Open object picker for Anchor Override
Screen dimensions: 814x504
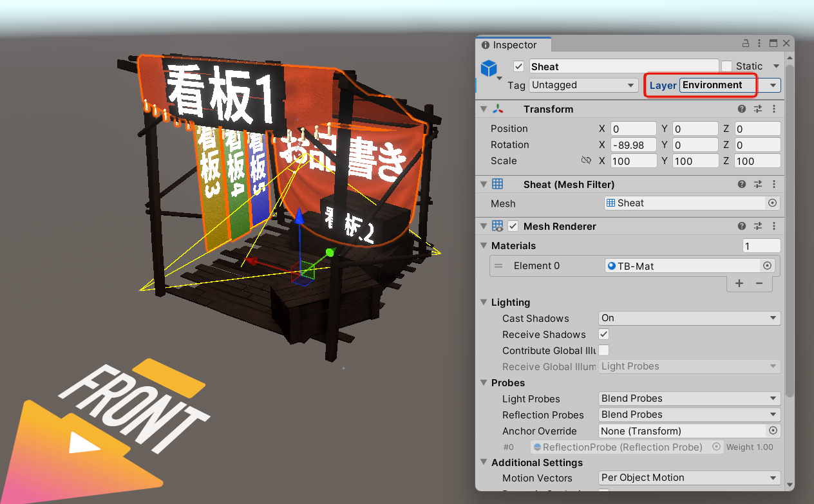(x=773, y=431)
